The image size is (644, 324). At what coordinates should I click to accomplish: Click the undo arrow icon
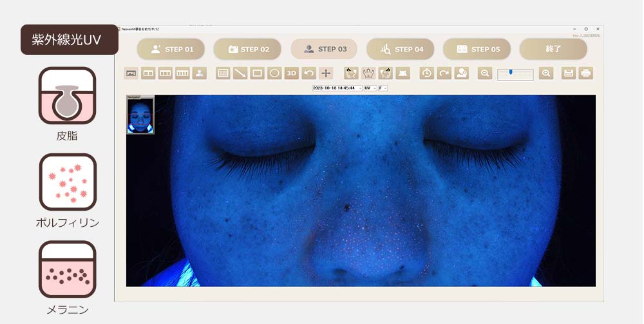309,73
